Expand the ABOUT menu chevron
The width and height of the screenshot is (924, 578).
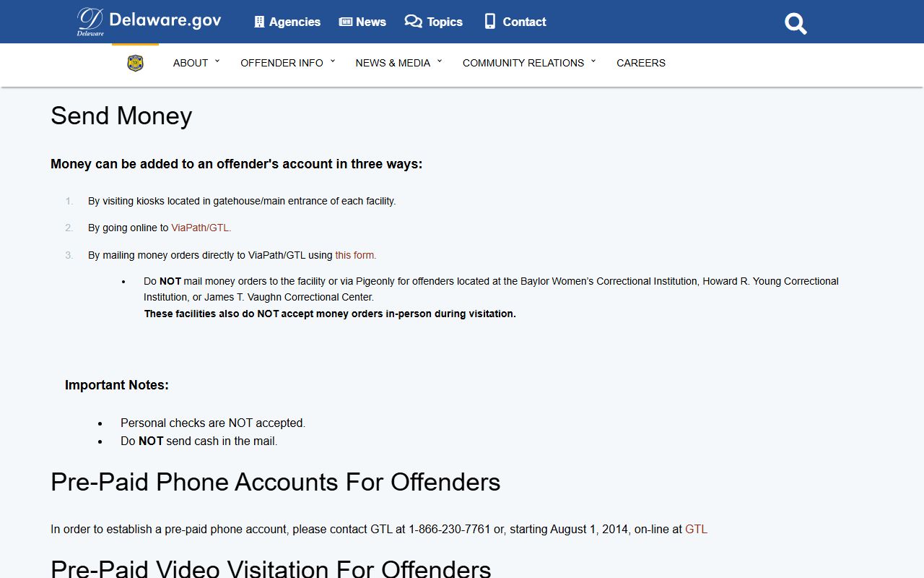[x=217, y=61]
